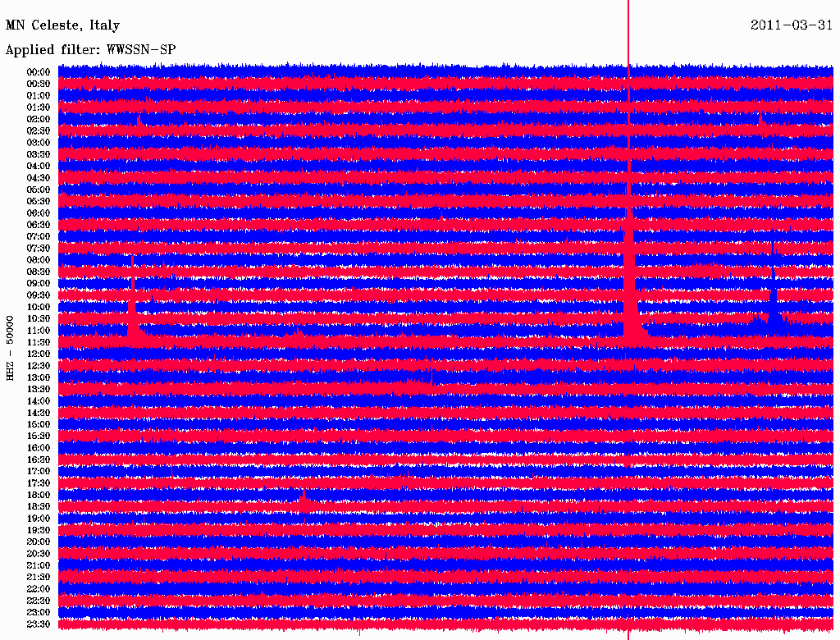Click the 'Applied filter: WWSSN-SP' label
The height and width of the screenshot is (640, 840).
[90, 50]
